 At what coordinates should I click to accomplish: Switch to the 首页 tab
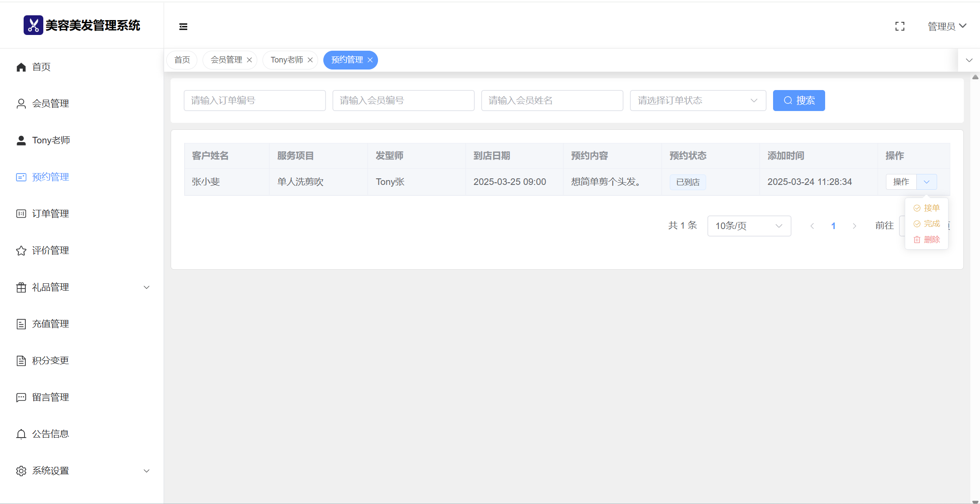(182, 60)
